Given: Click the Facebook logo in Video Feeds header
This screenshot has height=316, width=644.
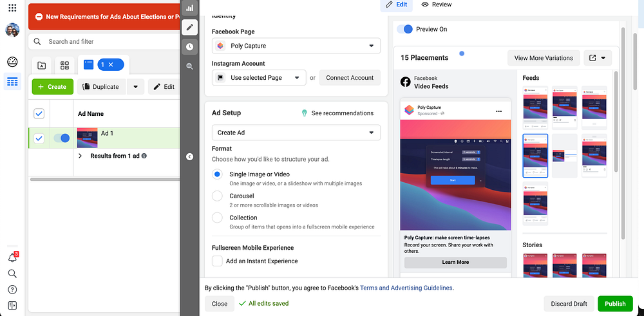Looking at the screenshot, I should [405, 82].
